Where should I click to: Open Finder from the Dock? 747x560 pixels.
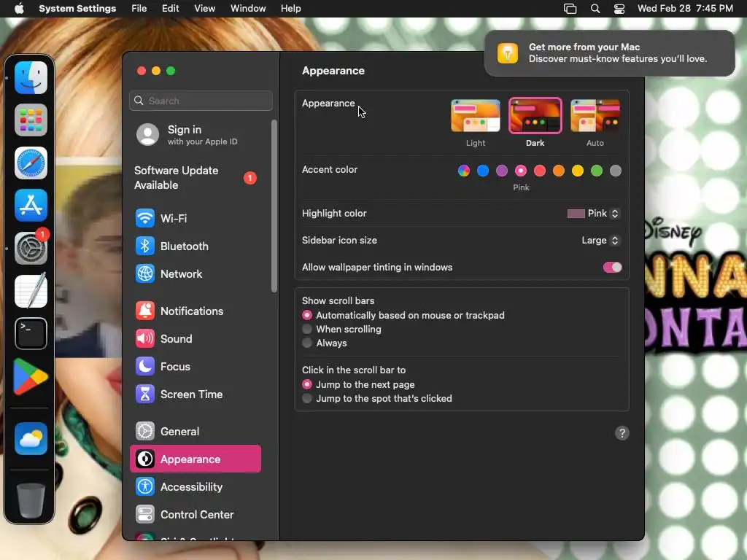coord(31,77)
